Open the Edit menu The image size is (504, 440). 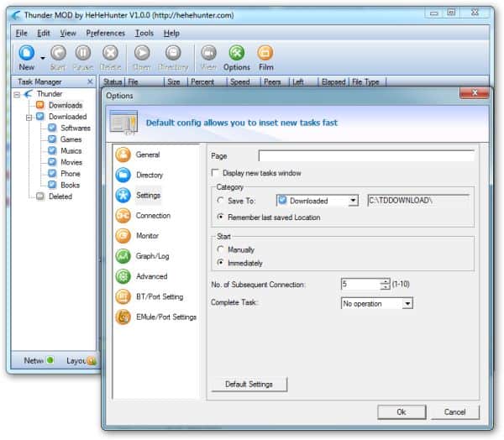pyautogui.click(x=44, y=33)
